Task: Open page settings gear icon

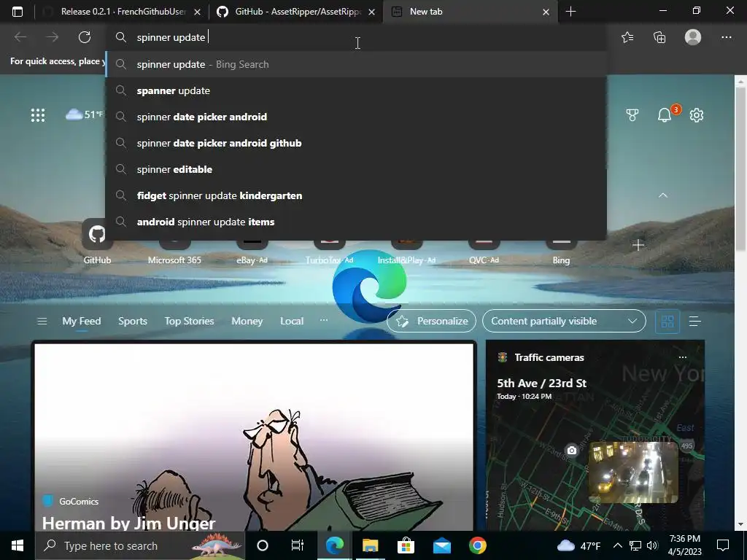Action: (x=697, y=114)
